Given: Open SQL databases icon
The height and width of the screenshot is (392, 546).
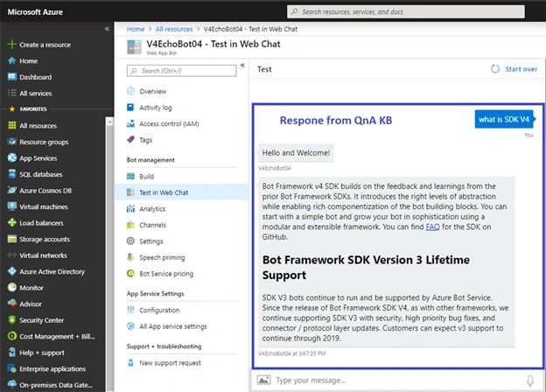Looking at the screenshot, I should tap(12, 174).
